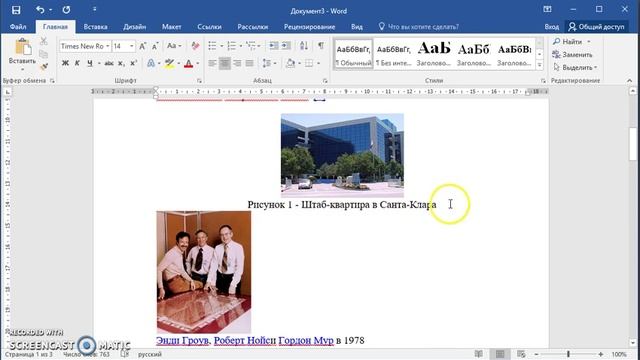Open shading paint bucket
This screenshot has height=360, width=640.
tap(290, 63)
